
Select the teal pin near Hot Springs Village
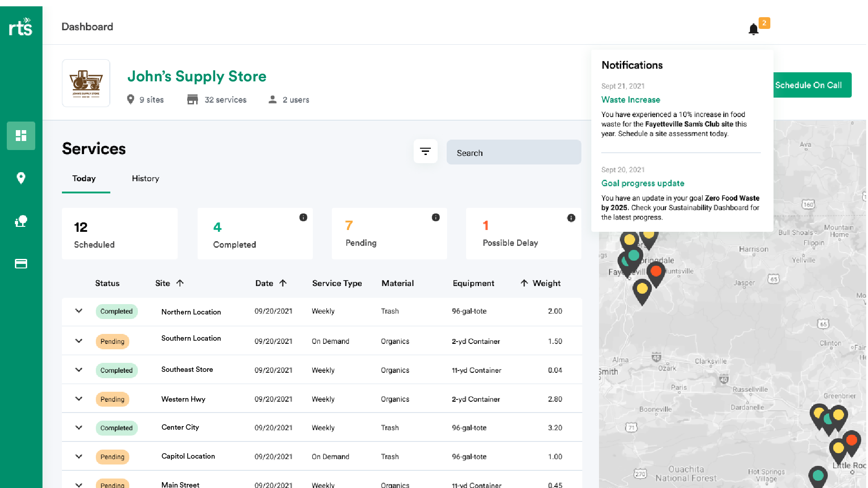[x=818, y=477]
